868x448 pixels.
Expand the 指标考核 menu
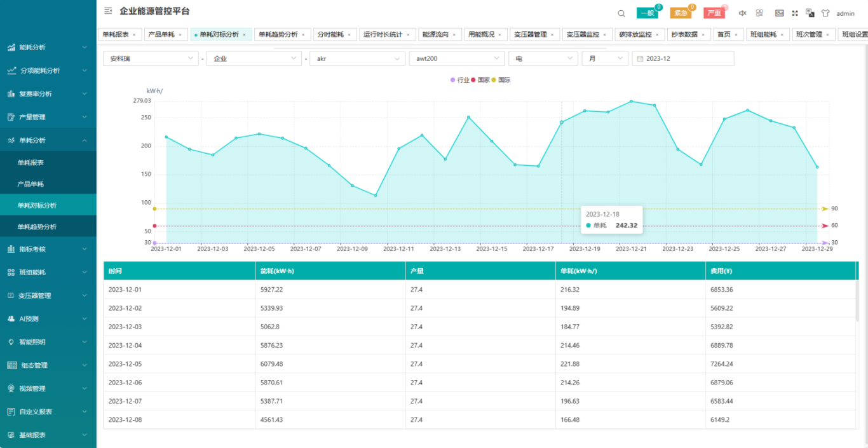click(48, 249)
